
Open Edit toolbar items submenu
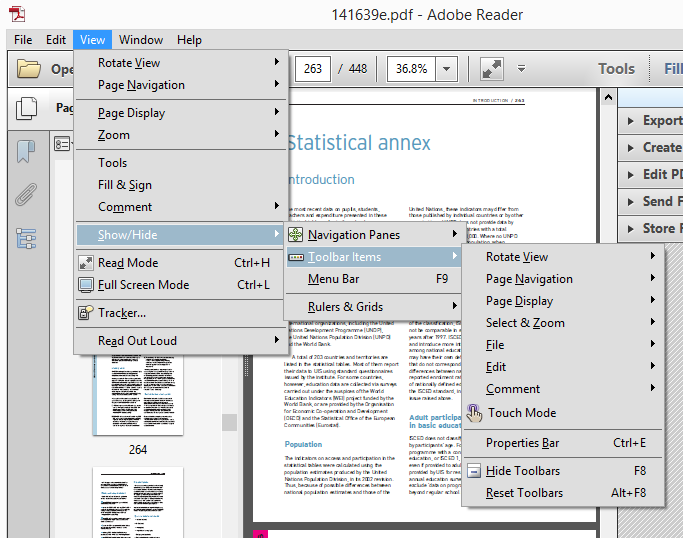[563, 367]
